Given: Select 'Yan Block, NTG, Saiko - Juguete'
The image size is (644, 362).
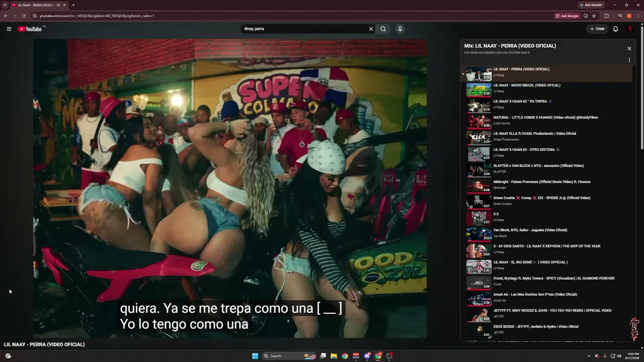Looking at the screenshot, I should pyautogui.click(x=546, y=234).
